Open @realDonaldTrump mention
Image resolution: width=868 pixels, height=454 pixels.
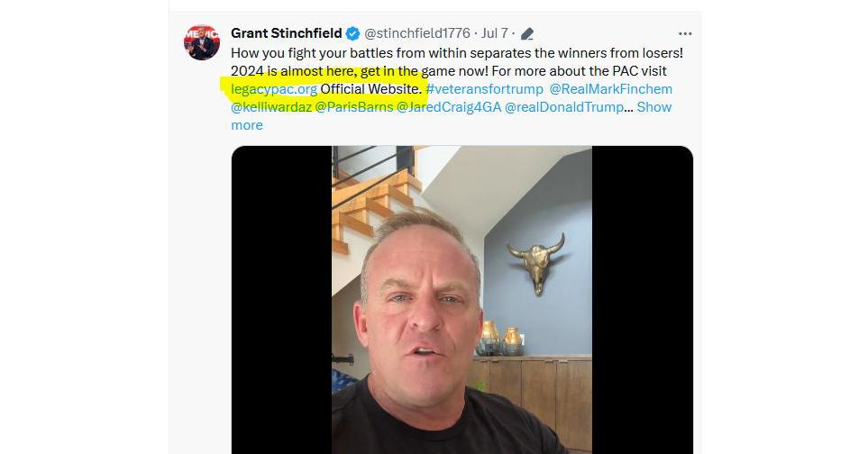coord(564,107)
